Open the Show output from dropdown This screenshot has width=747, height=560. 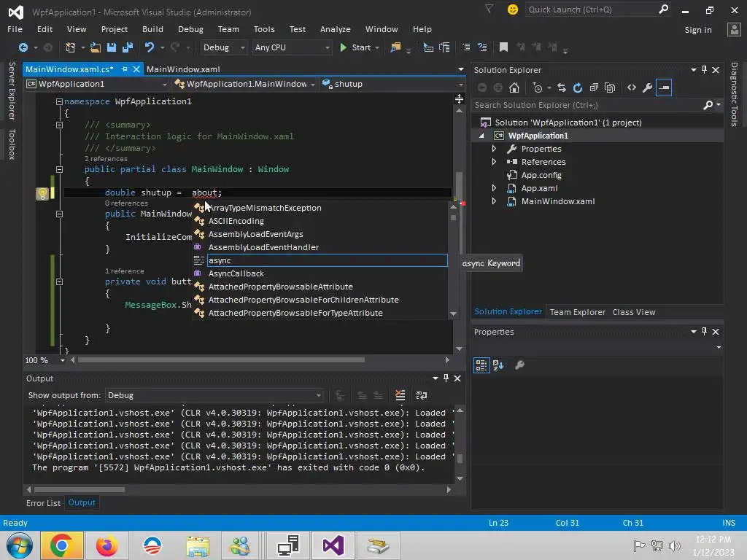(214, 395)
